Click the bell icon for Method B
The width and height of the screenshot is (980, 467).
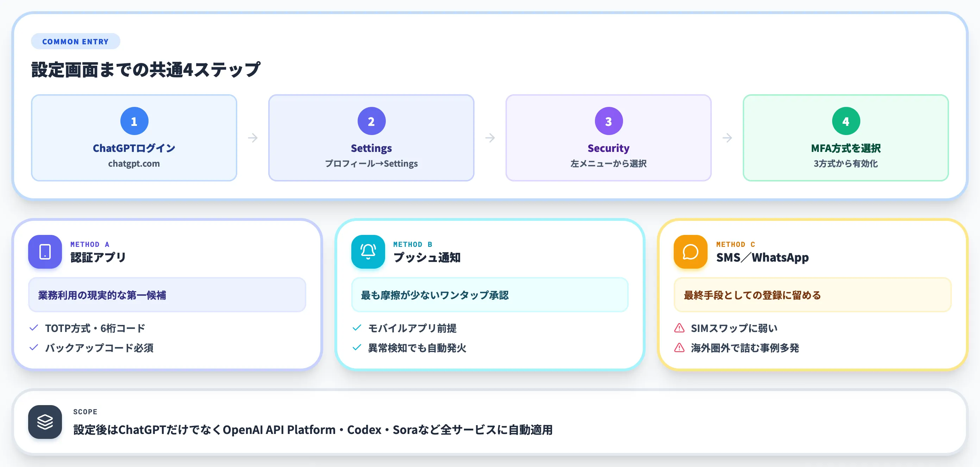[368, 251]
